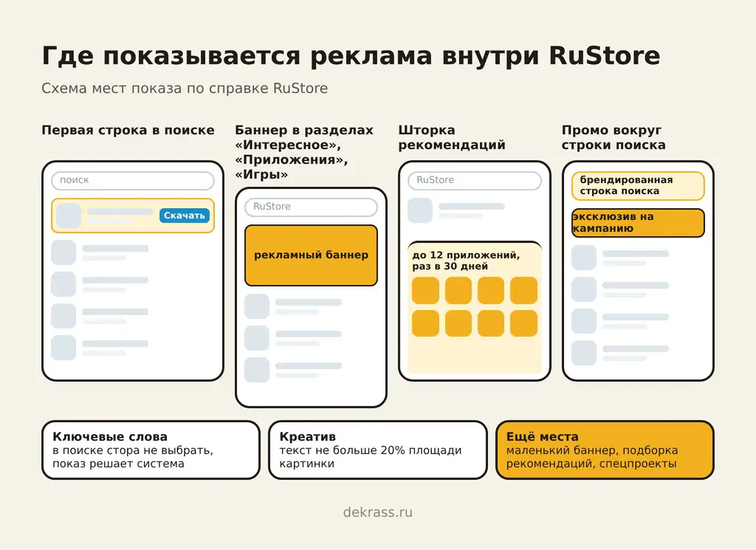
Task: Open the orange «Ещё места» card
Action: point(605,450)
